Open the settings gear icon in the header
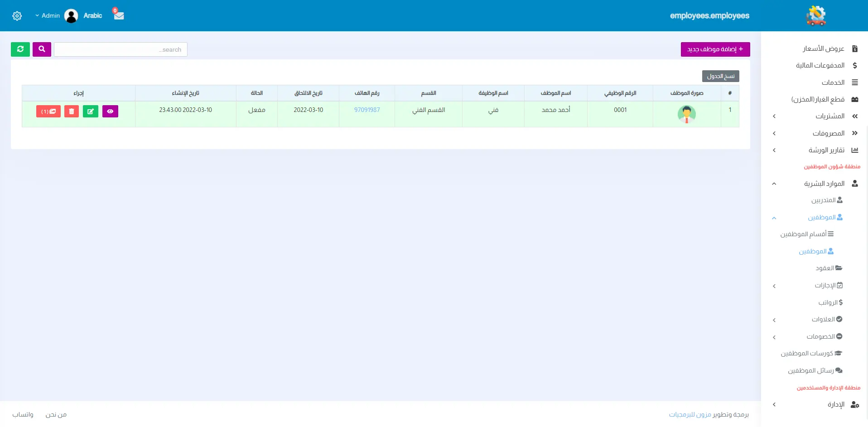The height and width of the screenshot is (427, 868). point(17,16)
